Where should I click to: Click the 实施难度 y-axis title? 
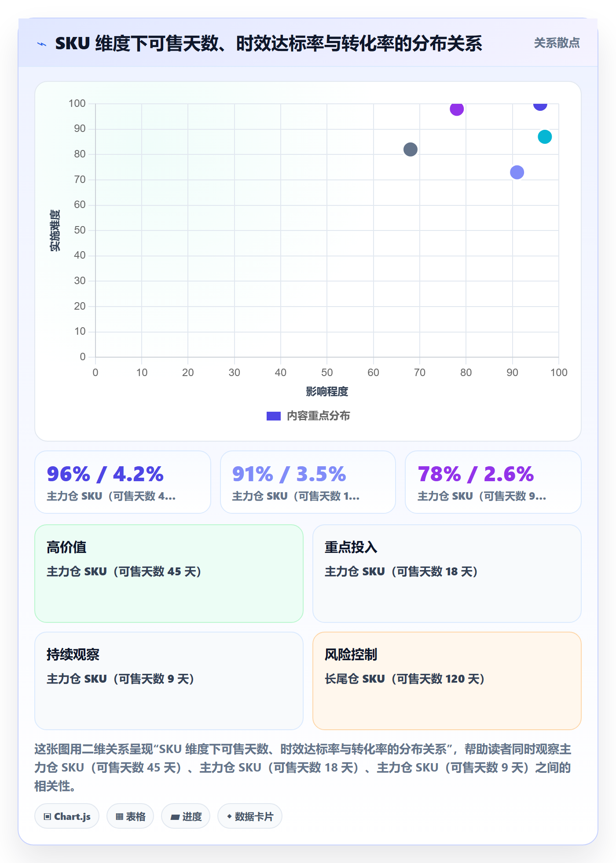[x=55, y=230]
